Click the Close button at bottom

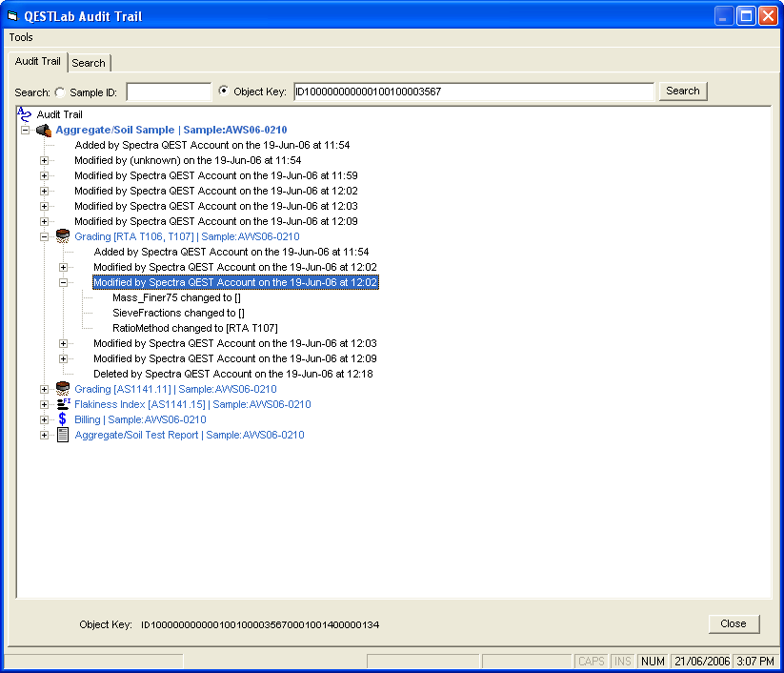(733, 623)
